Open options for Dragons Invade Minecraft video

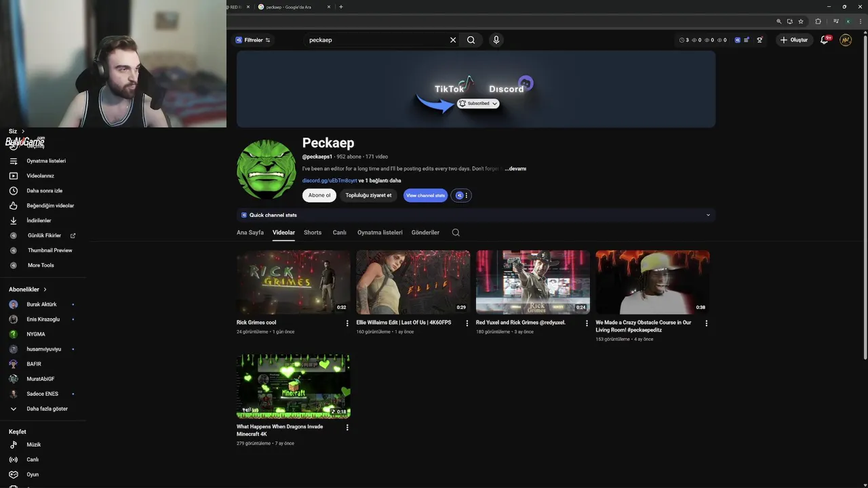pos(347,428)
